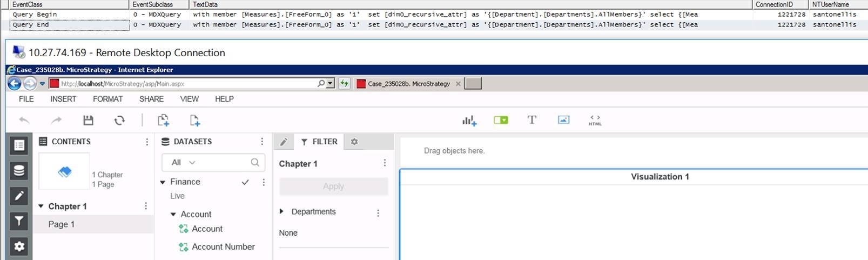Open the Contents panel options menu
The image size is (868, 260).
click(x=147, y=142)
